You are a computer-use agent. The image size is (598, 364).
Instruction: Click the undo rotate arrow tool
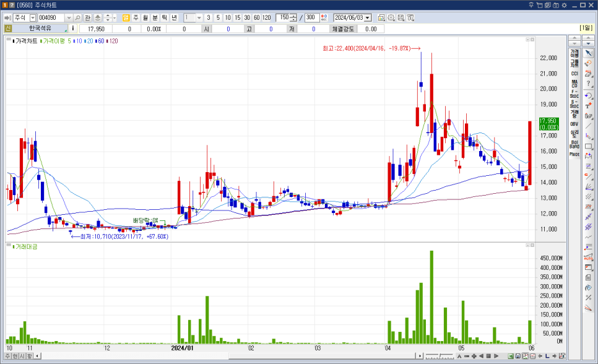pos(589,95)
